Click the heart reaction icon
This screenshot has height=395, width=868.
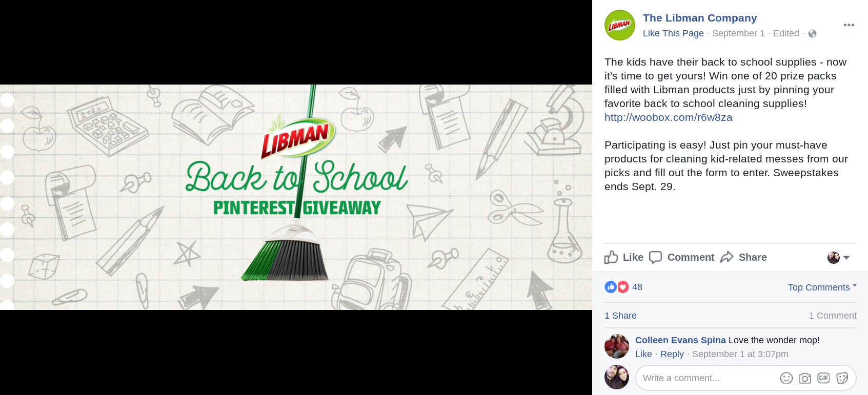(x=623, y=287)
